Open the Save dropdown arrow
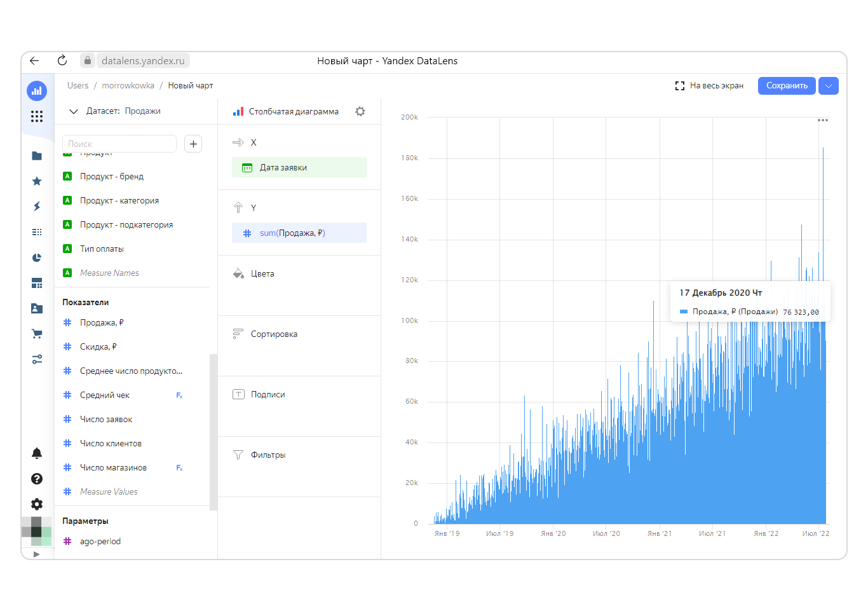 [x=829, y=86]
